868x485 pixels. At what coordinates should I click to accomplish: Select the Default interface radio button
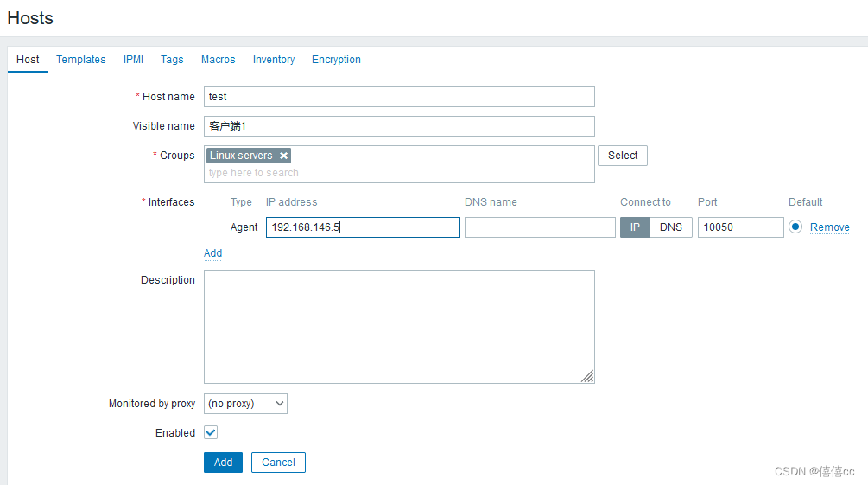(x=795, y=227)
